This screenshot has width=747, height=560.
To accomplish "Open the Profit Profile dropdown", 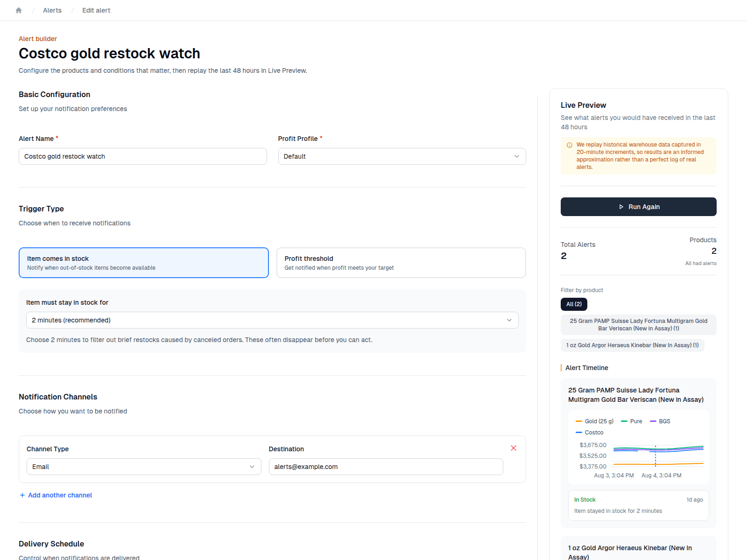I will tap(402, 156).
